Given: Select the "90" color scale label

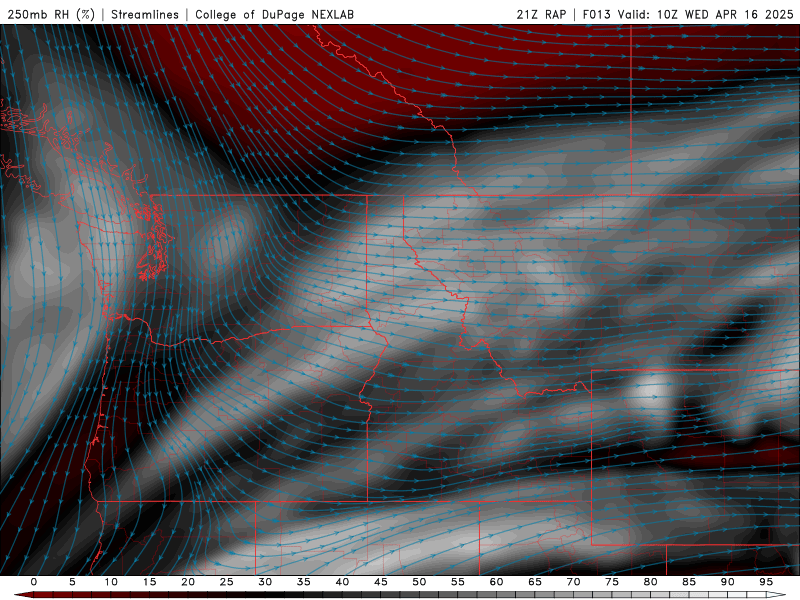Looking at the screenshot, I should [728, 582].
